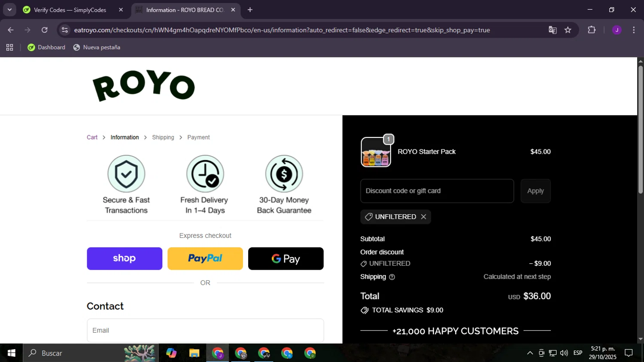Click into the Email contact field
The width and height of the screenshot is (644, 362).
(x=205, y=331)
